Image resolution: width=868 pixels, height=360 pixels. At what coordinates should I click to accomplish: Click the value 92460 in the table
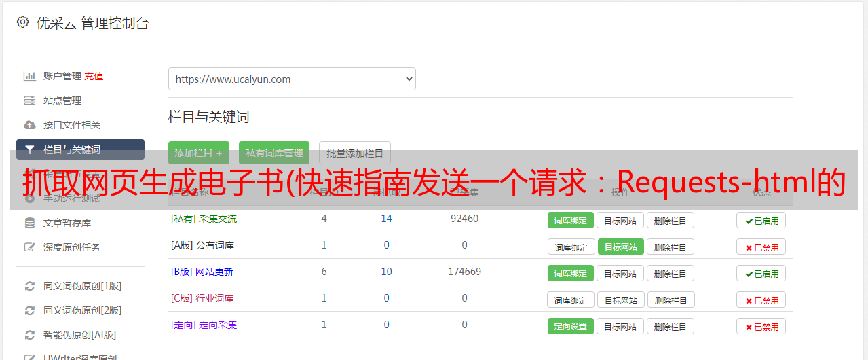pyautogui.click(x=464, y=219)
